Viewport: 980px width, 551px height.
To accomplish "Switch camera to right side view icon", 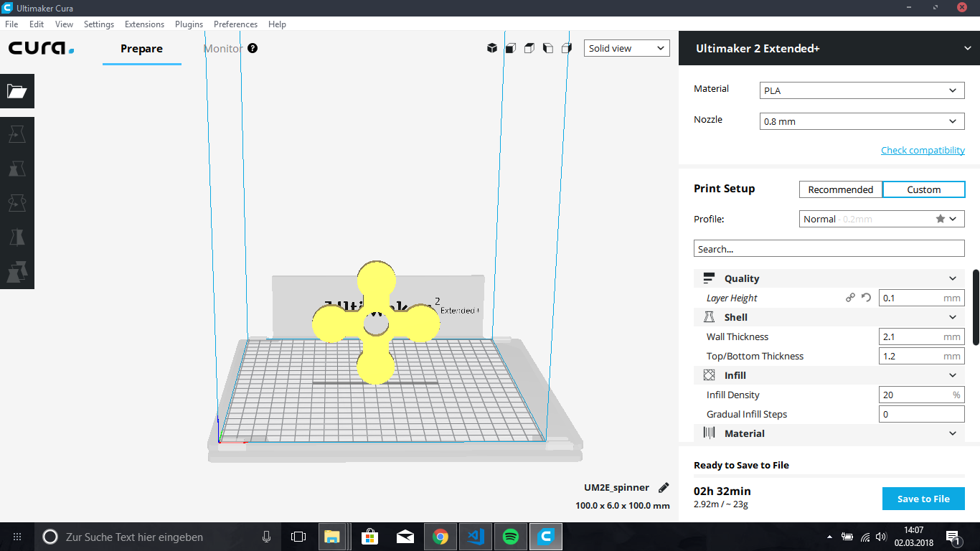I will (567, 48).
